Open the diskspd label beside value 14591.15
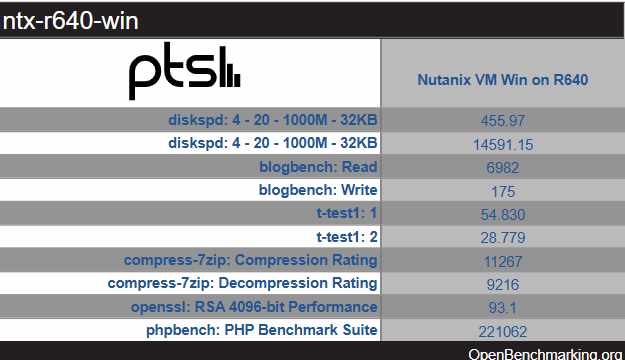This screenshot has width=625, height=360. click(x=273, y=143)
